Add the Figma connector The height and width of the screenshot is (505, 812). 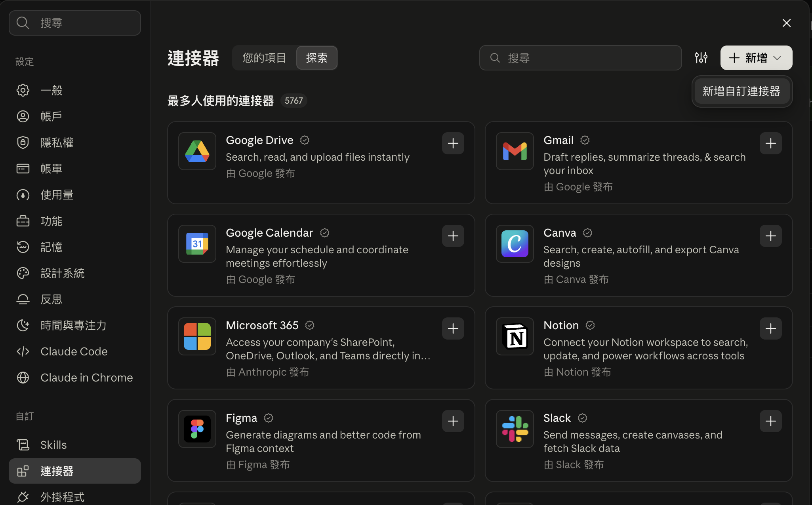(x=453, y=421)
